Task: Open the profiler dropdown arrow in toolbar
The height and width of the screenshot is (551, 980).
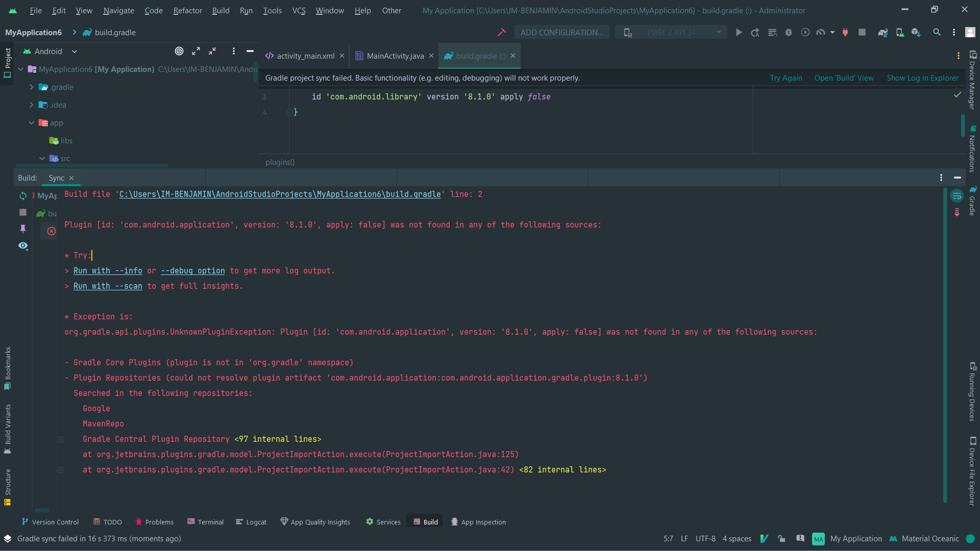Action: point(832,32)
